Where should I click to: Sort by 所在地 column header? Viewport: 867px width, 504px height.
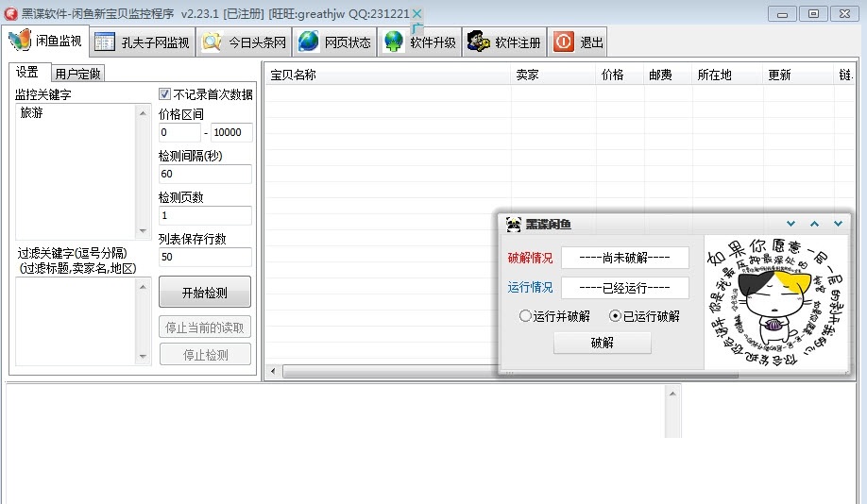(x=726, y=75)
